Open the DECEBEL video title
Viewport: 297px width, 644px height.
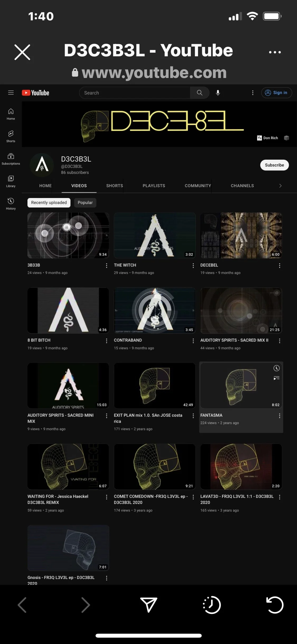[209, 265]
